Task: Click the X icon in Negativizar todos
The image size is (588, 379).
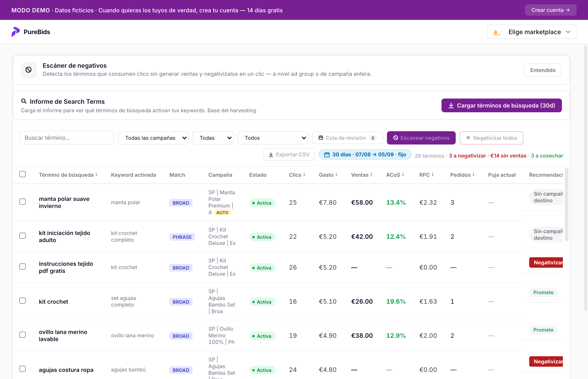Action: (468, 138)
